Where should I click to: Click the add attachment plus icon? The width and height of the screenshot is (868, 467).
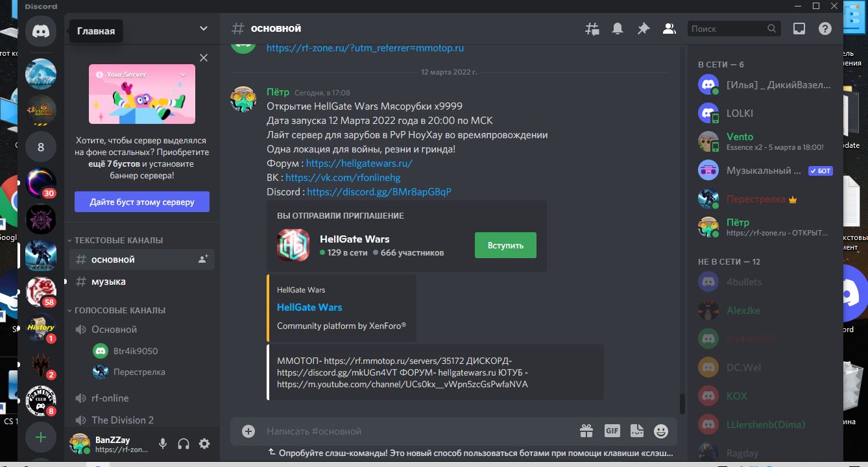pyautogui.click(x=248, y=431)
